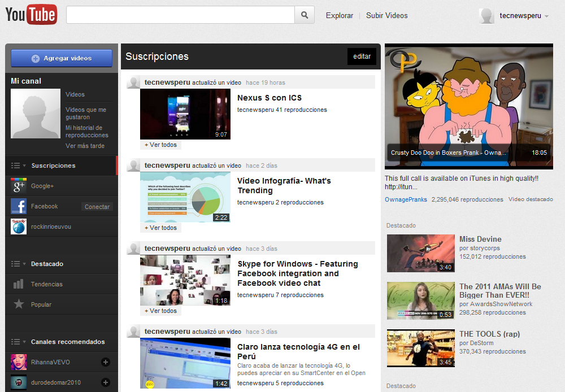Open THE TOOLS (rap) thumbnail
Image resolution: width=565 pixels, height=392 pixels.
(x=421, y=348)
